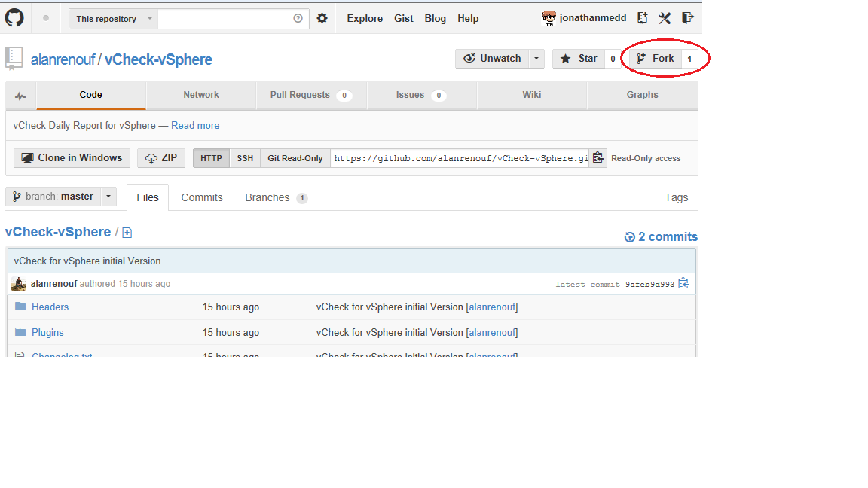Switch to the Network tab
The image size is (868, 488).
pos(201,95)
